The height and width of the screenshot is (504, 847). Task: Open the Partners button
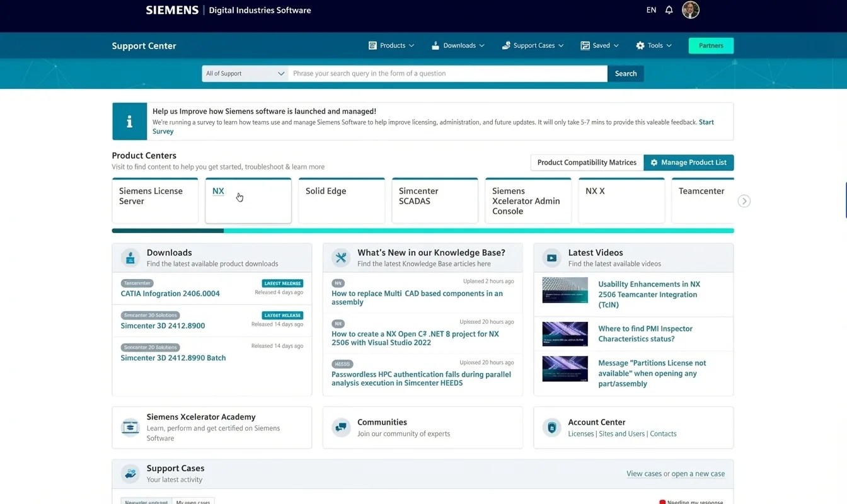click(x=711, y=45)
